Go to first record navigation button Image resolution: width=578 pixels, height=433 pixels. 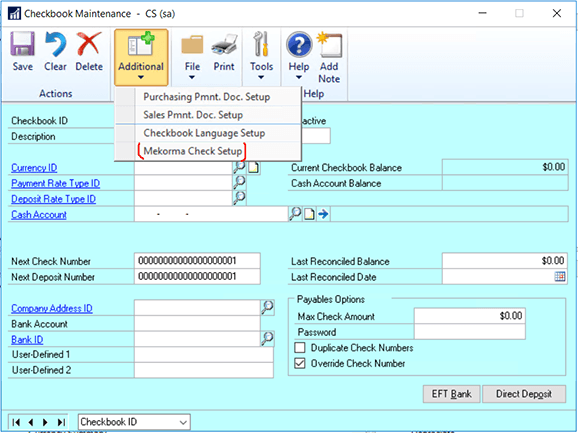(x=16, y=422)
